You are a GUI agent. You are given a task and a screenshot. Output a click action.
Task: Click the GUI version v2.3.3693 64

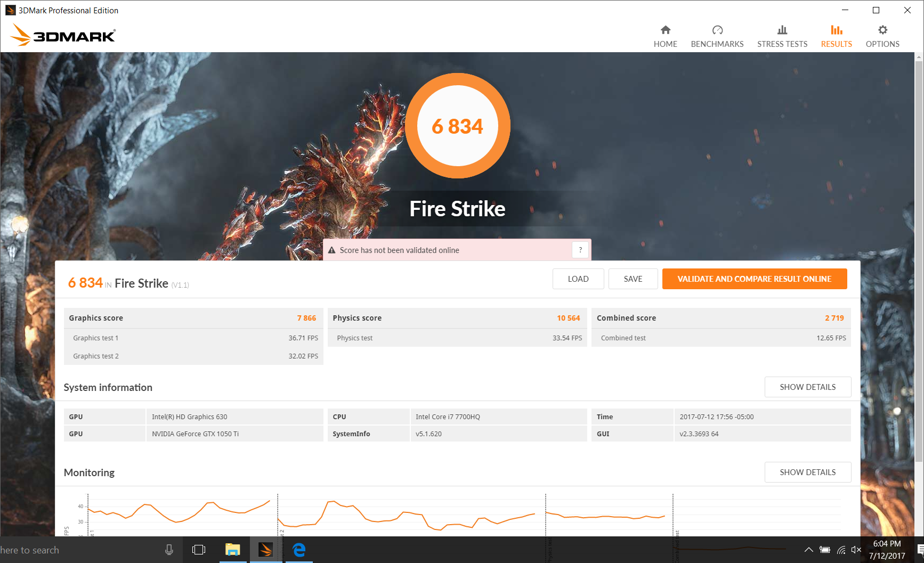pyautogui.click(x=763, y=434)
